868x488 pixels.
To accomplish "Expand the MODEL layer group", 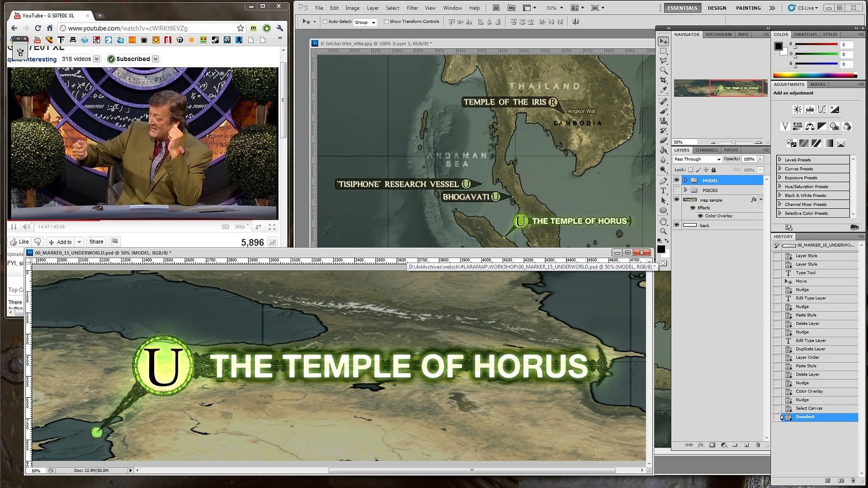I will [686, 180].
